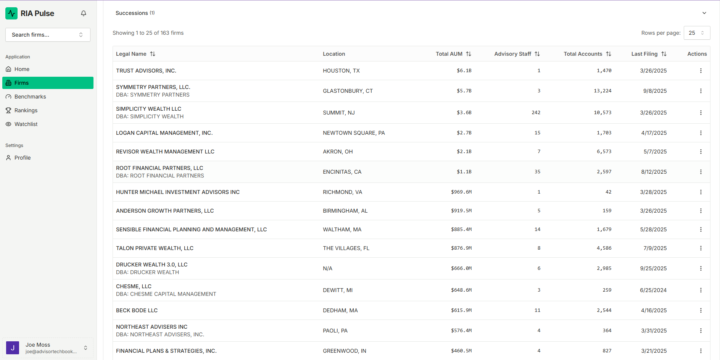
Task: Open actions menu for Revisor Wealth Management
Action: pyautogui.click(x=701, y=152)
